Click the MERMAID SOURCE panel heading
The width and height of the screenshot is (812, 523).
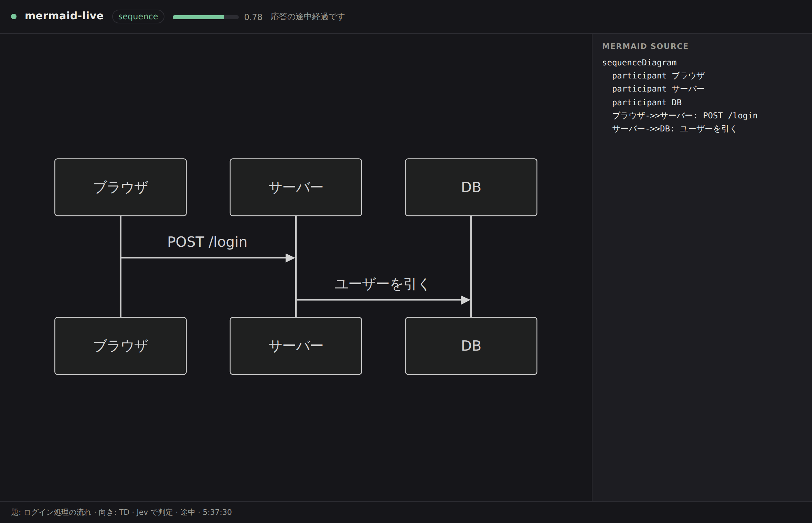point(645,46)
